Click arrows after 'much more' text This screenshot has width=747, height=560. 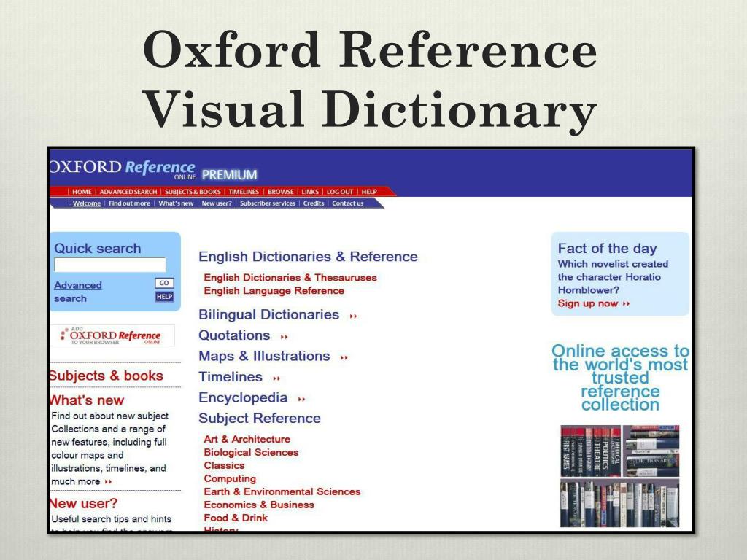click(108, 482)
